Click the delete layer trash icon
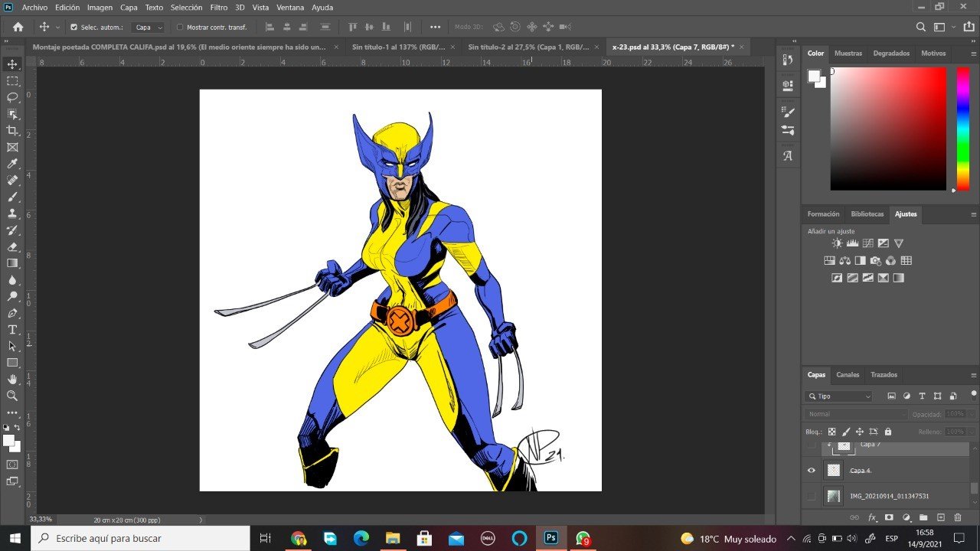Image resolution: width=980 pixels, height=551 pixels. (957, 518)
